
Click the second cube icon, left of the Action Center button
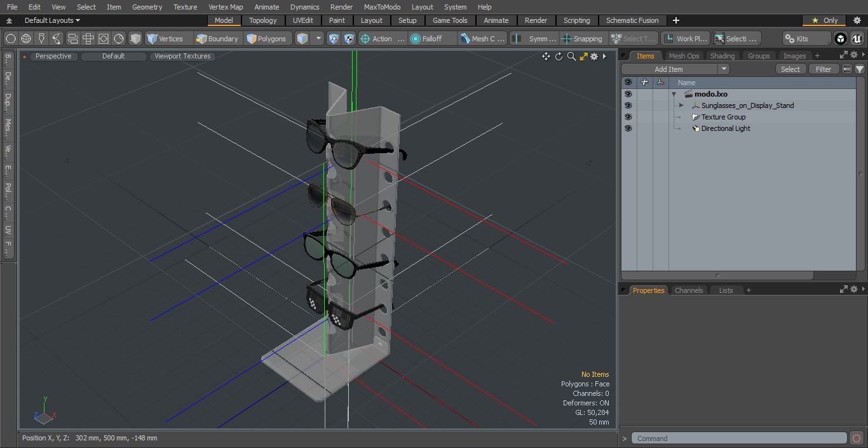[x=349, y=39]
